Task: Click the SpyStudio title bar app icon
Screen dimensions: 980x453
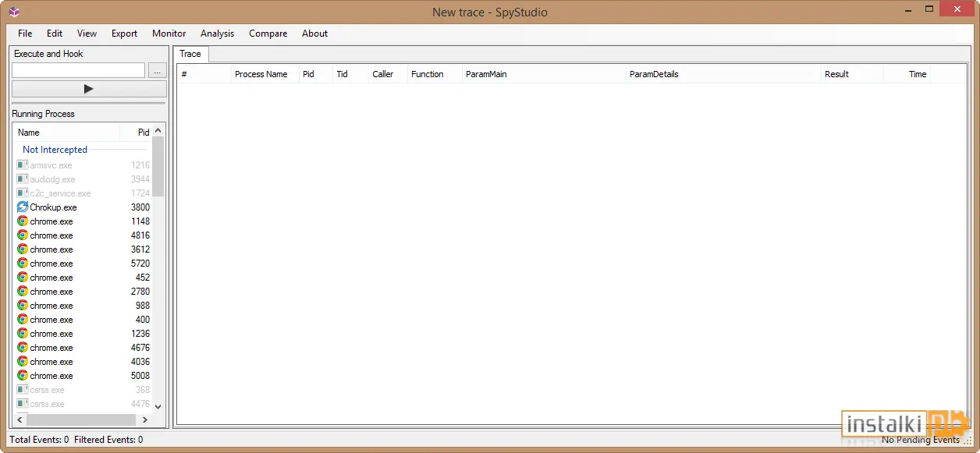Action: point(15,12)
